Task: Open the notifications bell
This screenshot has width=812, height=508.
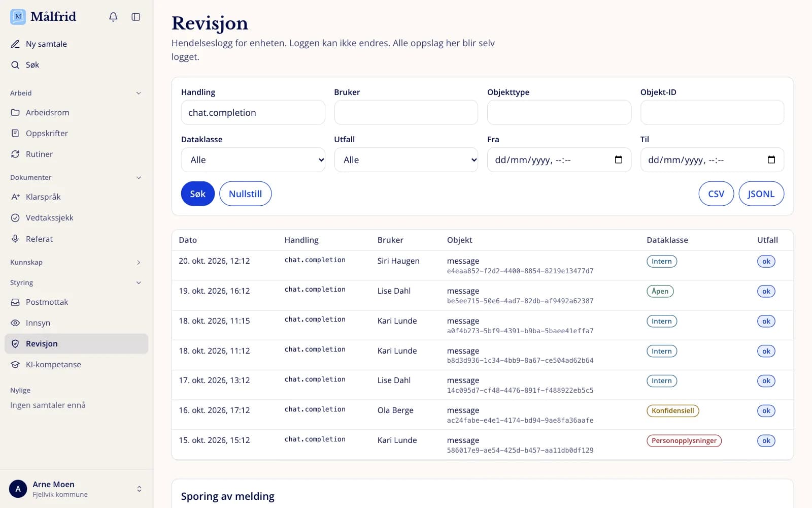Action: (x=113, y=17)
